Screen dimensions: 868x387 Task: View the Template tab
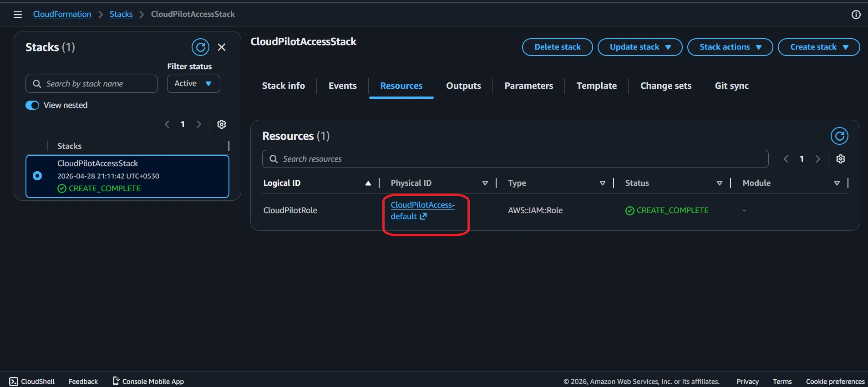597,86
